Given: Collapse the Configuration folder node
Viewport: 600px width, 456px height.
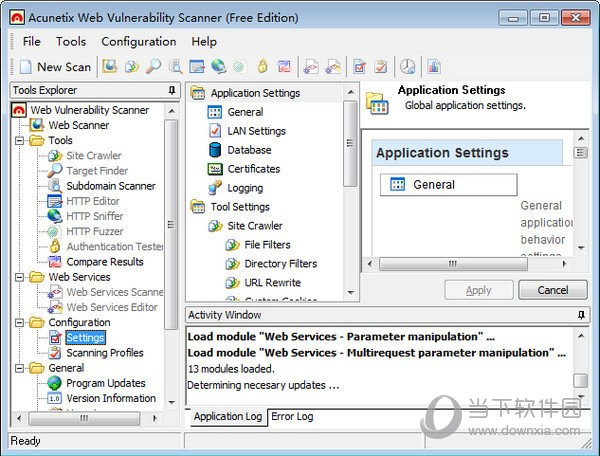Looking at the screenshot, I should (21, 323).
